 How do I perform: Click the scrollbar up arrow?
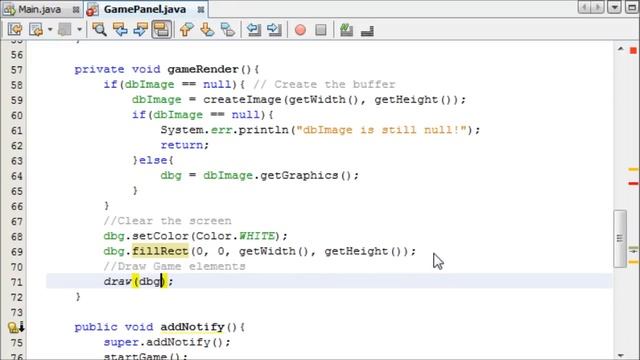click(620, 49)
